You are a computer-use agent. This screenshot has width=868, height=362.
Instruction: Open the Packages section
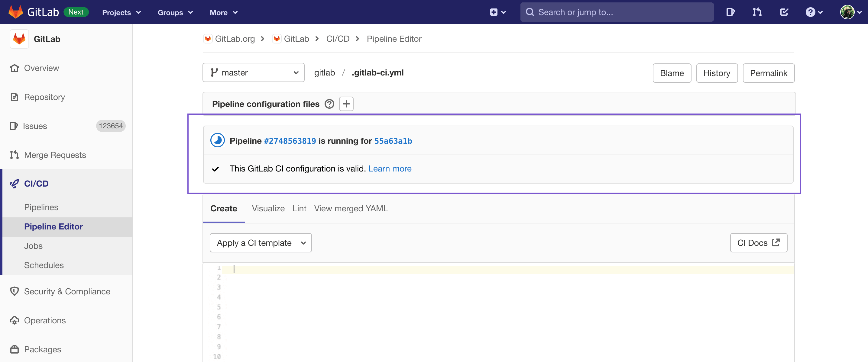click(x=42, y=349)
